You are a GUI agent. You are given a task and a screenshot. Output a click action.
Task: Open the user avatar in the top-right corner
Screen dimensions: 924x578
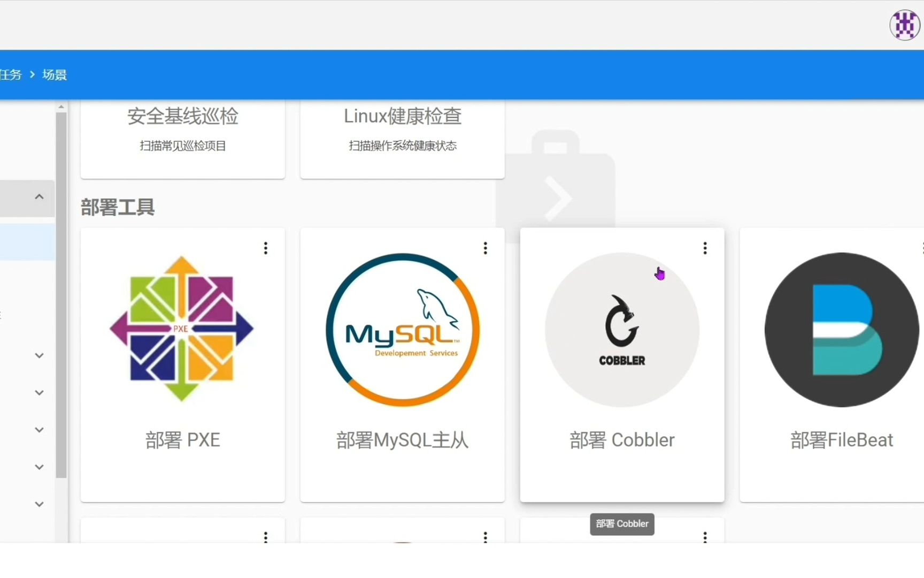[x=904, y=25]
